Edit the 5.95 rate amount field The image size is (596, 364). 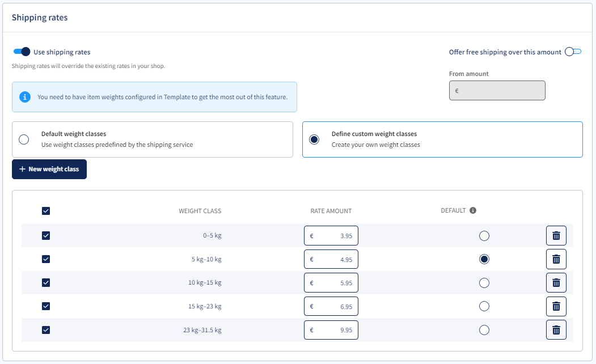[x=331, y=283]
